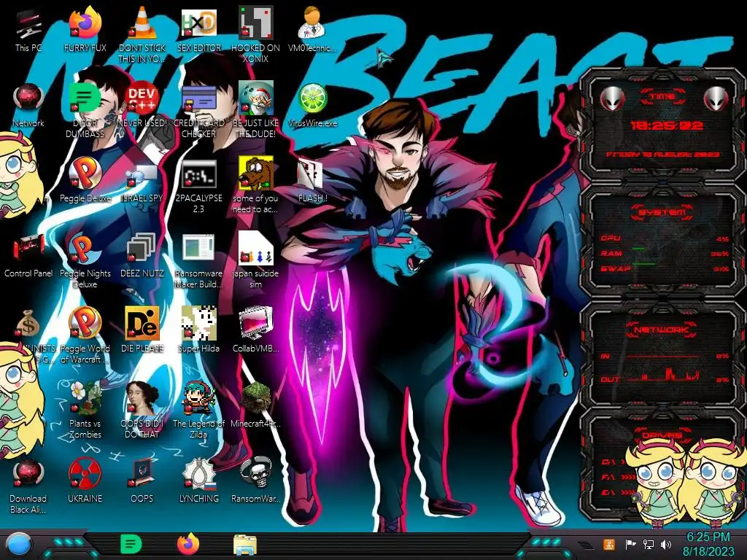Click the network OUT traffic graph

(x=662, y=374)
